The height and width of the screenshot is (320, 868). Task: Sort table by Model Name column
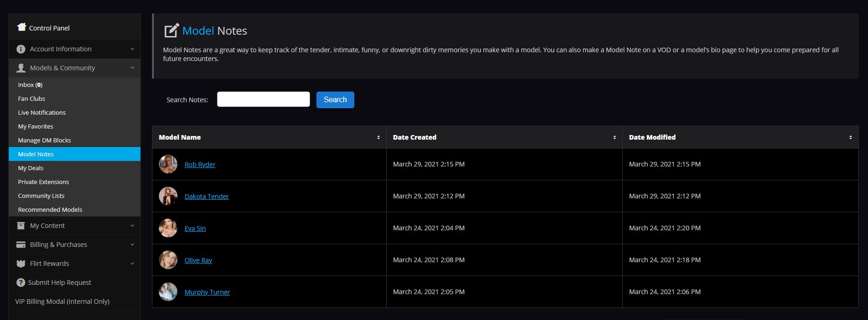tap(378, 137)
